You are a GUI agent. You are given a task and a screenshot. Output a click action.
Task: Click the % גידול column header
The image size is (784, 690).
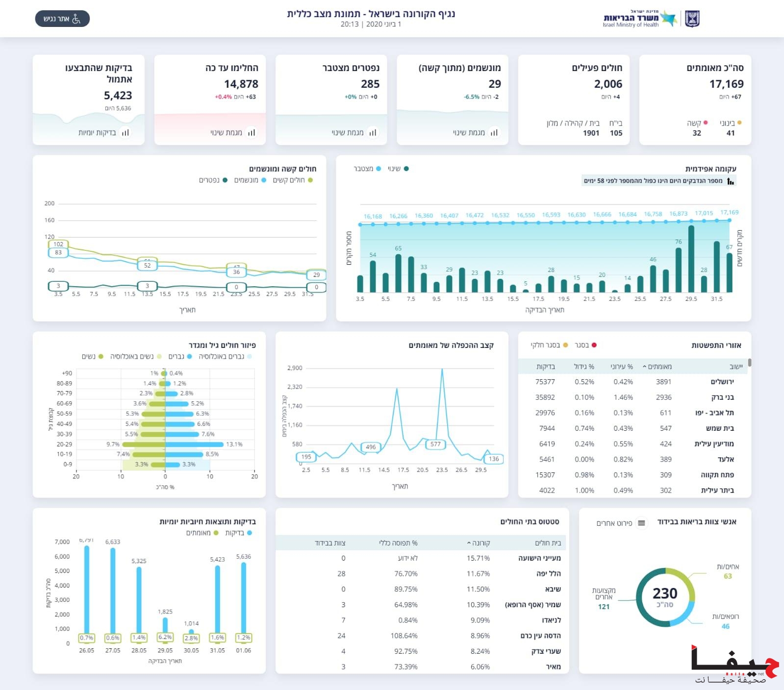[584, 367]
